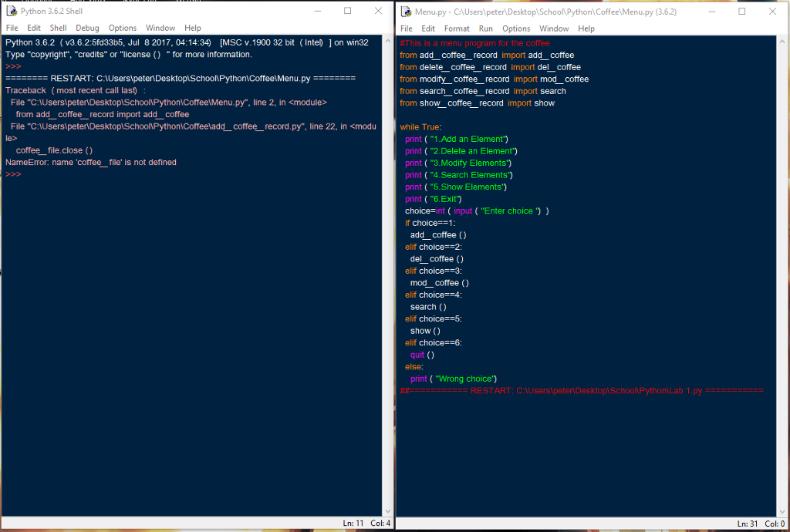The image size is (790, 532).
Task: Click the Python icon in the Menu.py title bar
Action: point(406,12)
